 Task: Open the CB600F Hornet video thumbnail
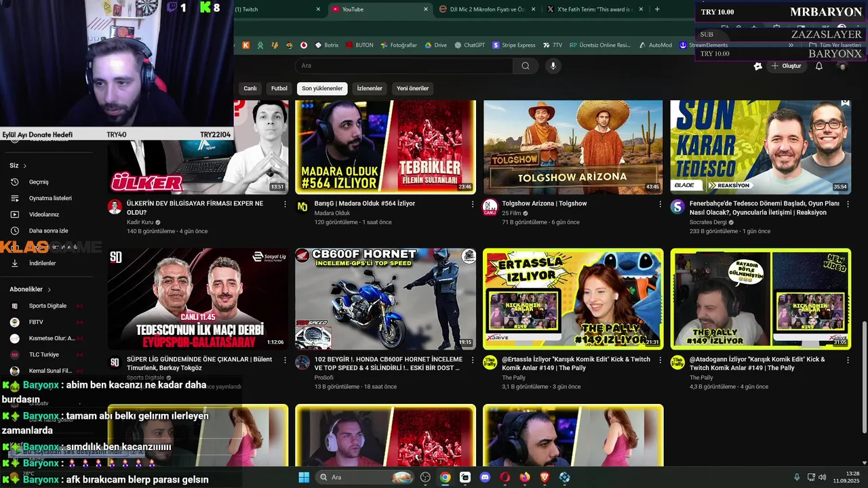point(385,299)
